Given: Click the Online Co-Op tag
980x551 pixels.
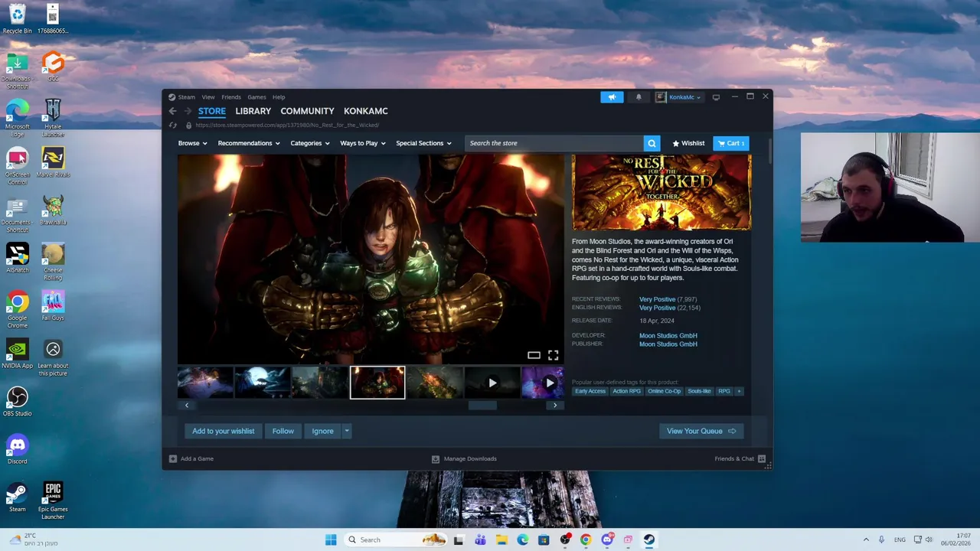Looking at the screenshot, I should [664, 391].
